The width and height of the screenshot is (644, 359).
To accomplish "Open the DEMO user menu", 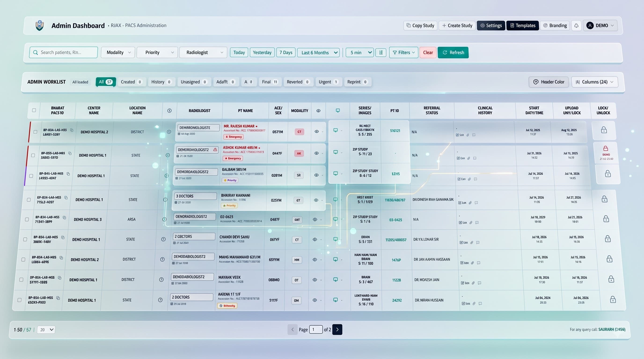I will (x=600, y=25).
